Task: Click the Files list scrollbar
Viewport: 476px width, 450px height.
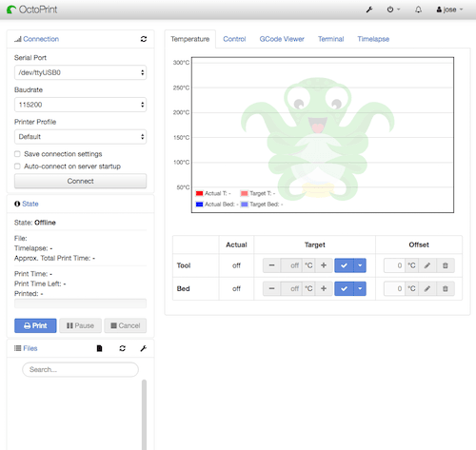Action: pos(144,414)
